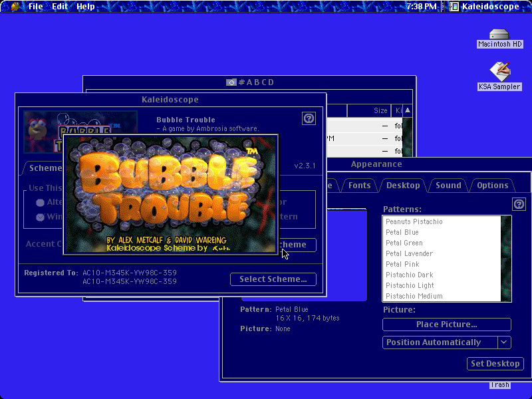Click the Place Picture... button
This screenshot has width=532, height=399.
point(446,325)
